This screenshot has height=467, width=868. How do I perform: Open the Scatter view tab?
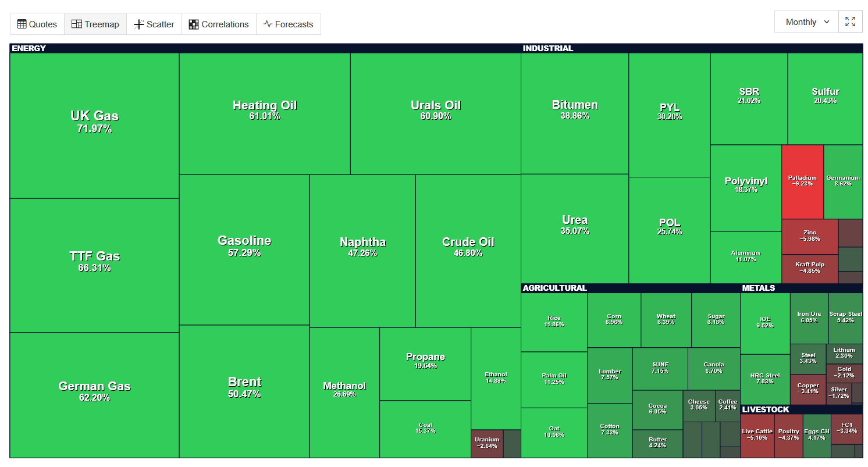click(154, 24)
